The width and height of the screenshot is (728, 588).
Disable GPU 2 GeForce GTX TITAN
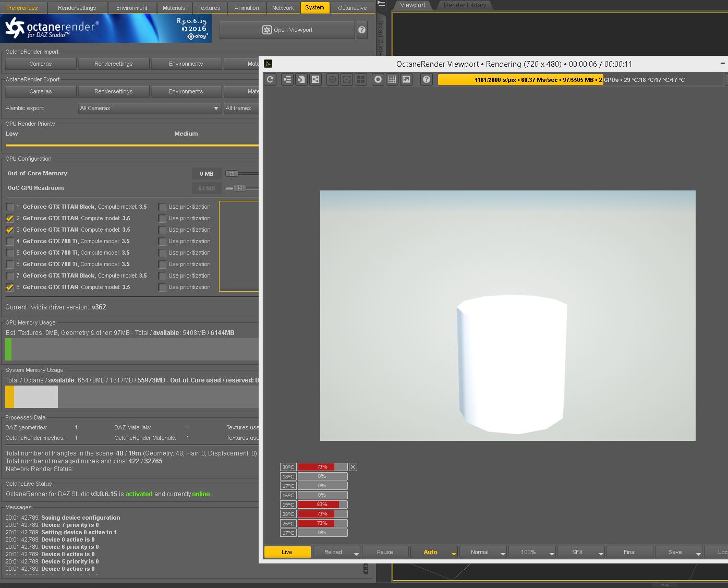[10, 219]
